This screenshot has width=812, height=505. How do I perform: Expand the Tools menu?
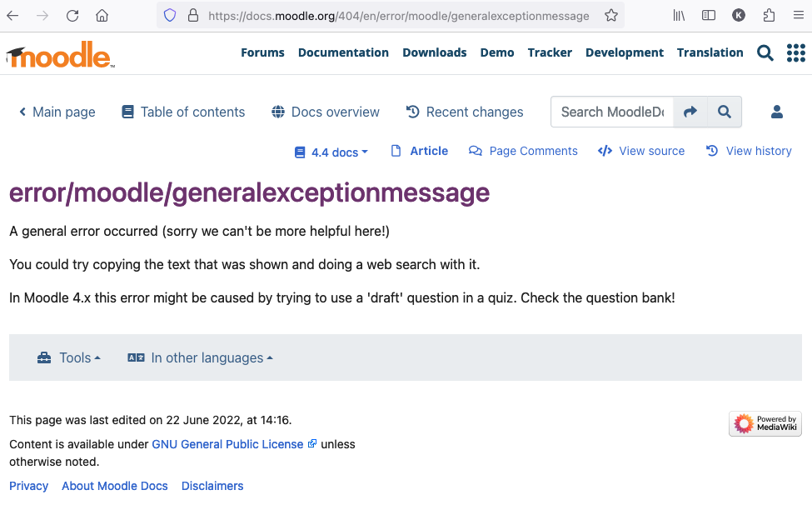(x=69, y=357)
